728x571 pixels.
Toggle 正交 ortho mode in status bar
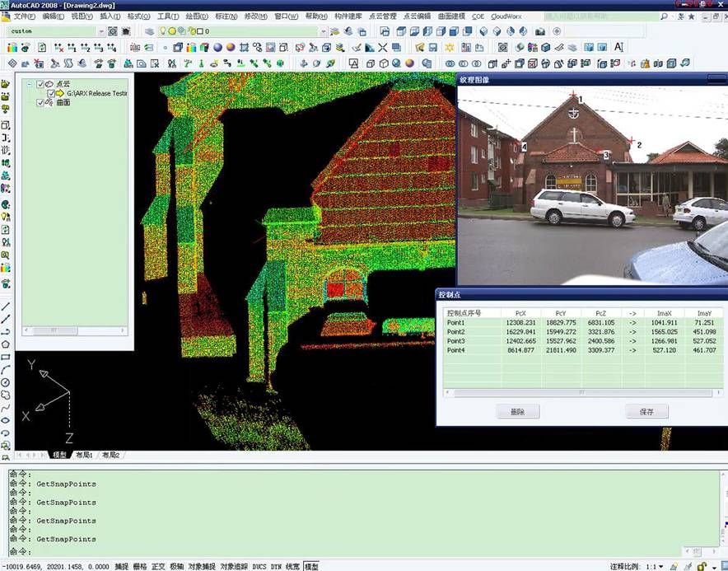158,566
